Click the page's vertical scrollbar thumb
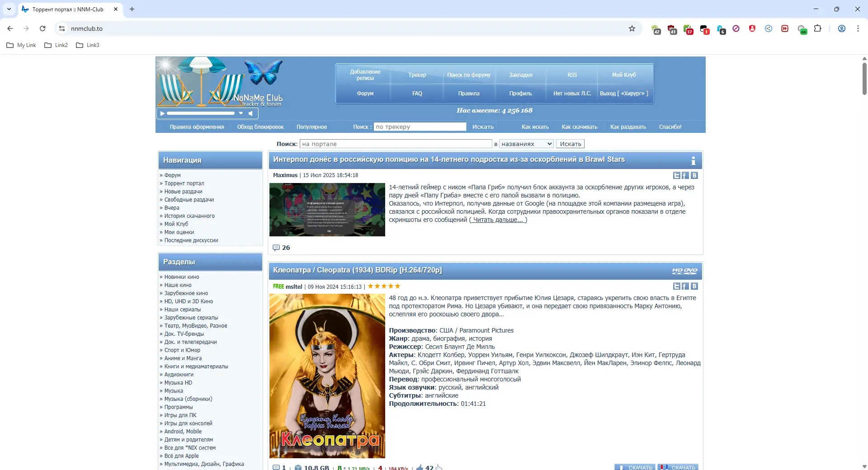This screenshot has height=470, width=868. coord(864,78)
